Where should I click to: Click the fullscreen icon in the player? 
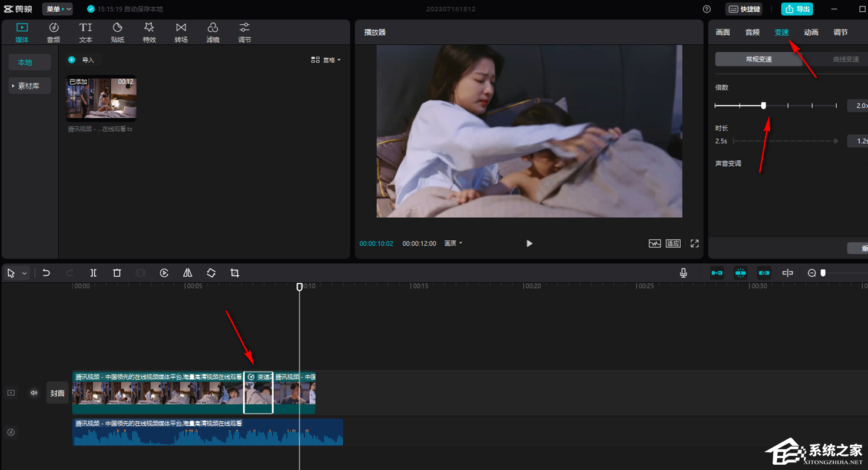pos(695,243)
